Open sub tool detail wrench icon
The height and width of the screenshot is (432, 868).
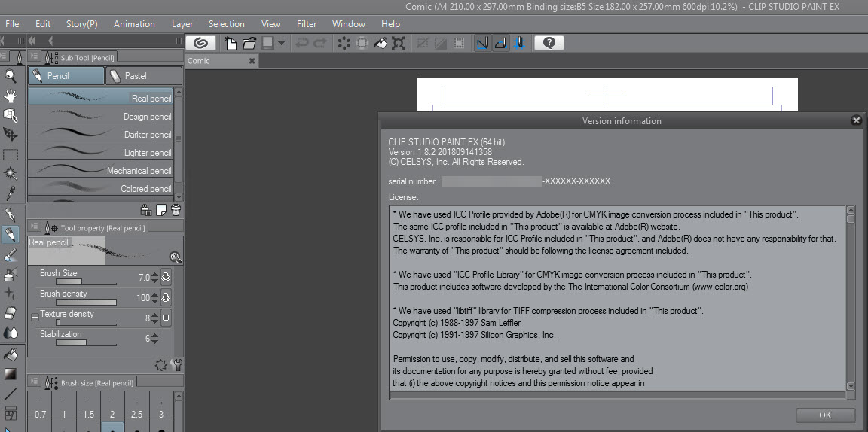click(177, 364)
